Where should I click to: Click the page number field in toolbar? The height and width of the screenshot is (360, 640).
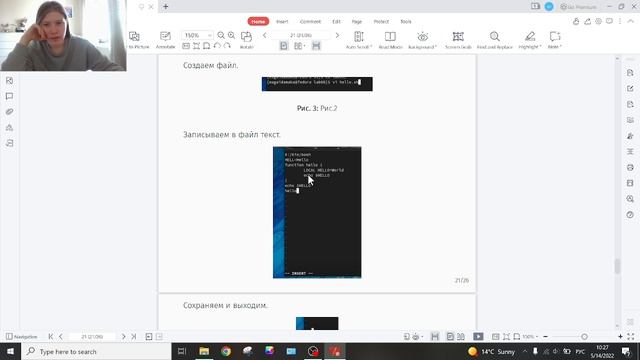(301, 36)
